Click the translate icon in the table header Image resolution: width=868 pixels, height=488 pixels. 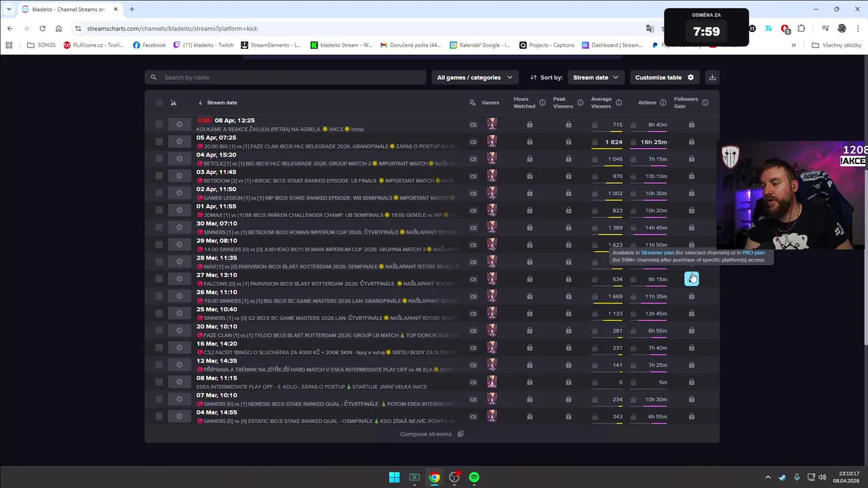coord(472,103)
